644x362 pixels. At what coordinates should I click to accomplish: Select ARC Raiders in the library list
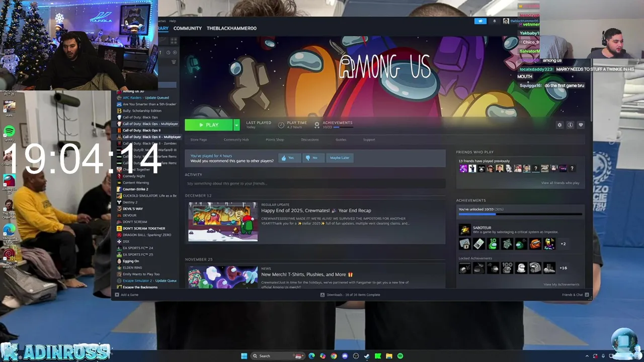146,98
